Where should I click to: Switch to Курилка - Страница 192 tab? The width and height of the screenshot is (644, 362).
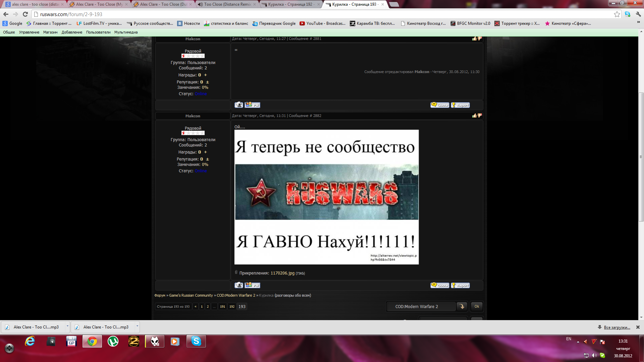coord(290,4)
